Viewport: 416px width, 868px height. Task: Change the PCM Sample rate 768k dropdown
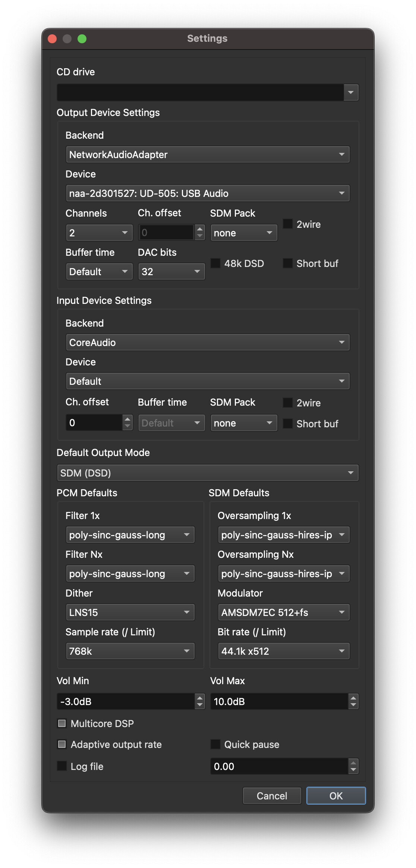[130, 651]
